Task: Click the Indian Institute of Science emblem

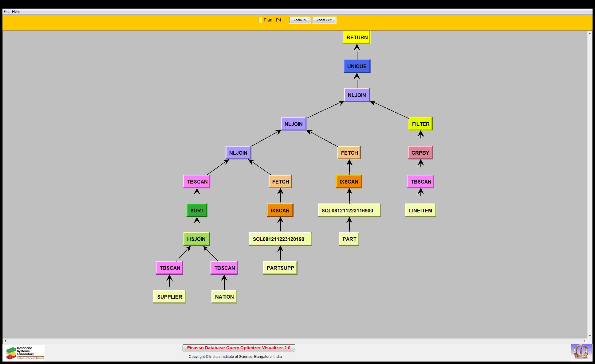Action: tap(581, 352)
